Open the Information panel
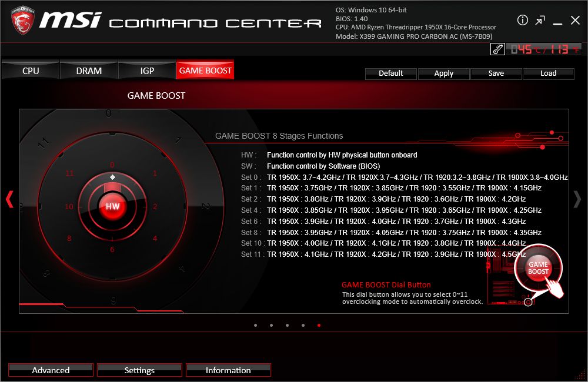Screen dimensions: 588x382 (228, 370)
